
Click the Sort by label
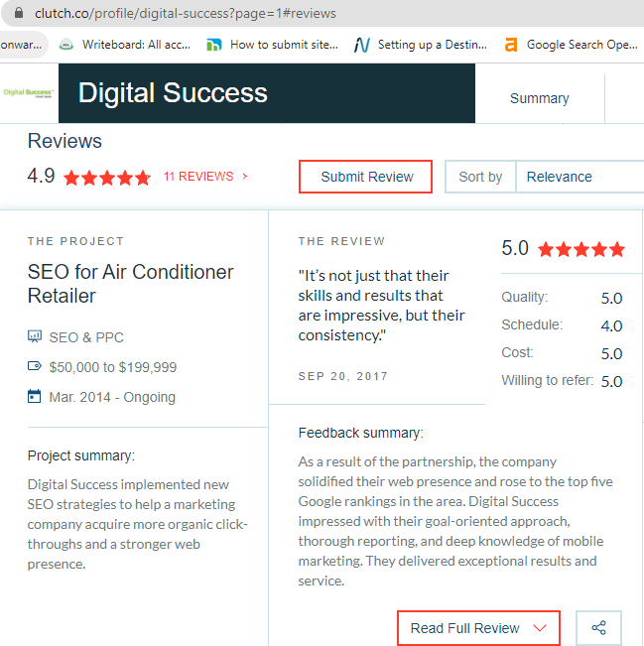480,177
